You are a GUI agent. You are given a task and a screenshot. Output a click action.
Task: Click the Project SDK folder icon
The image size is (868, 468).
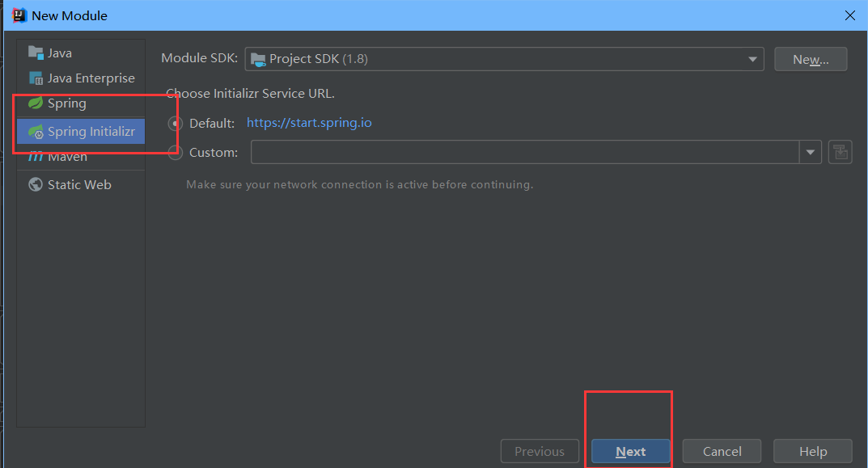258,59
